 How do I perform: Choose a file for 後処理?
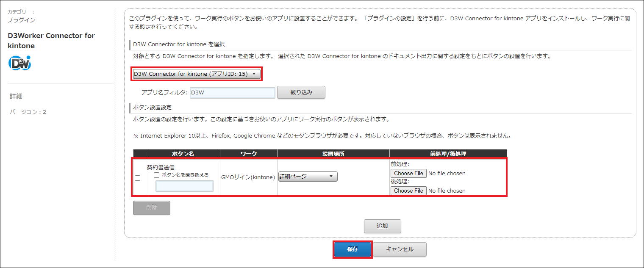[408, 191]
